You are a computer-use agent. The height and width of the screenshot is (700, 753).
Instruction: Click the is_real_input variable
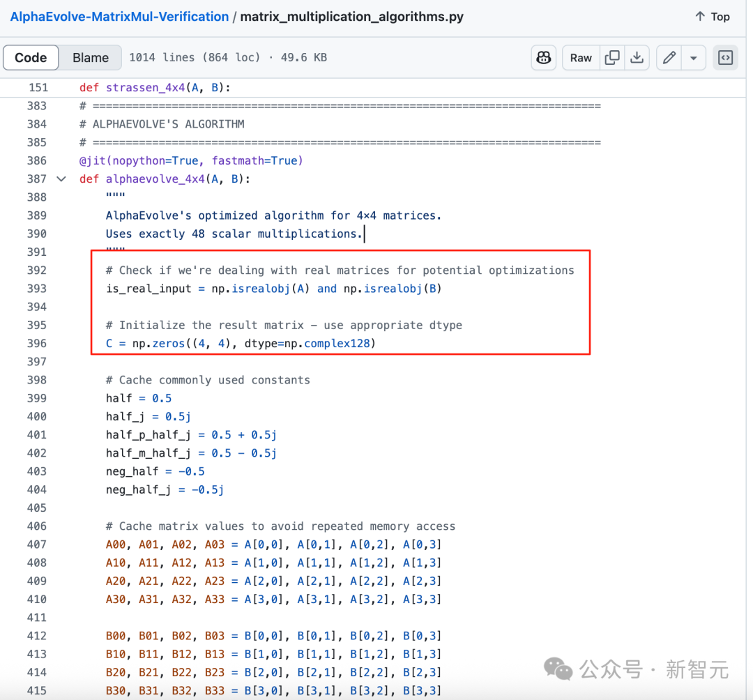pyautogui.click(x=149, y=289)
